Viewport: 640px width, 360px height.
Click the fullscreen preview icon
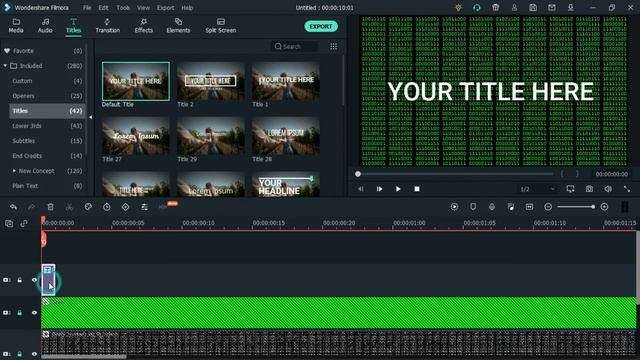point(627,189)
